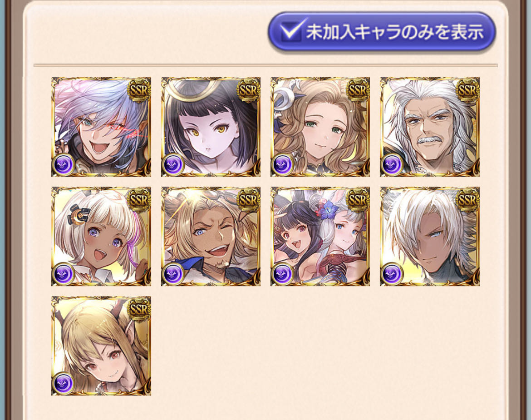This screenshot has height=420, width=531.
Task: Click SSR badge on the black-haired girl
Action: [x=249, y=89]
